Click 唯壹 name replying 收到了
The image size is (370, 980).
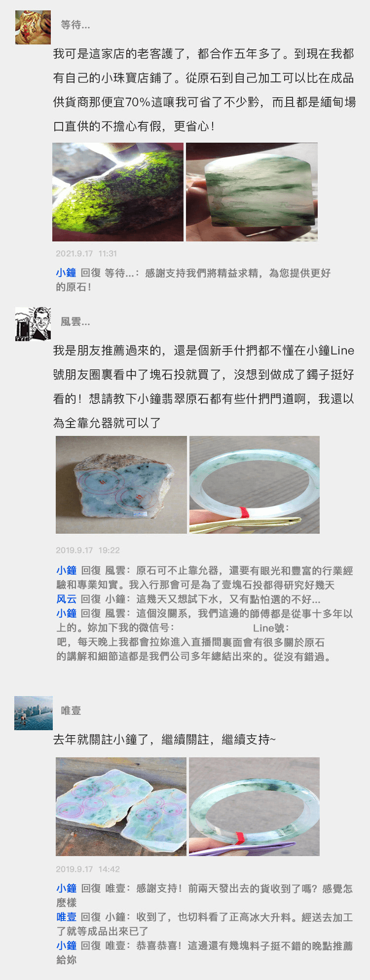click(x=66, y=917)
